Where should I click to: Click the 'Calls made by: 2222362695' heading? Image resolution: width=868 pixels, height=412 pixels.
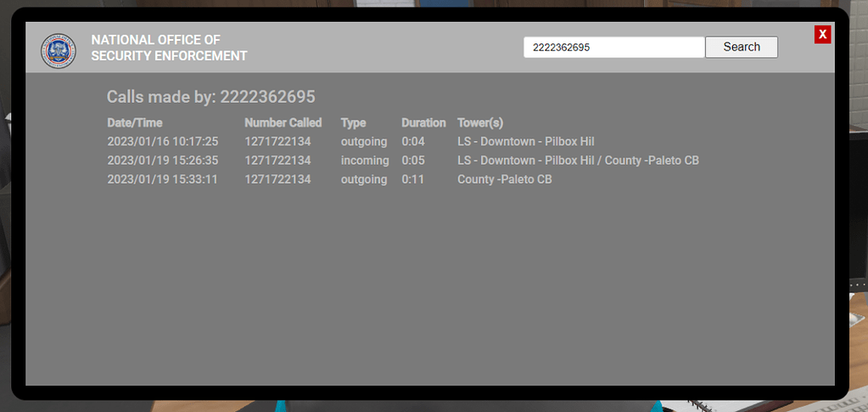[x=211, y=97]
